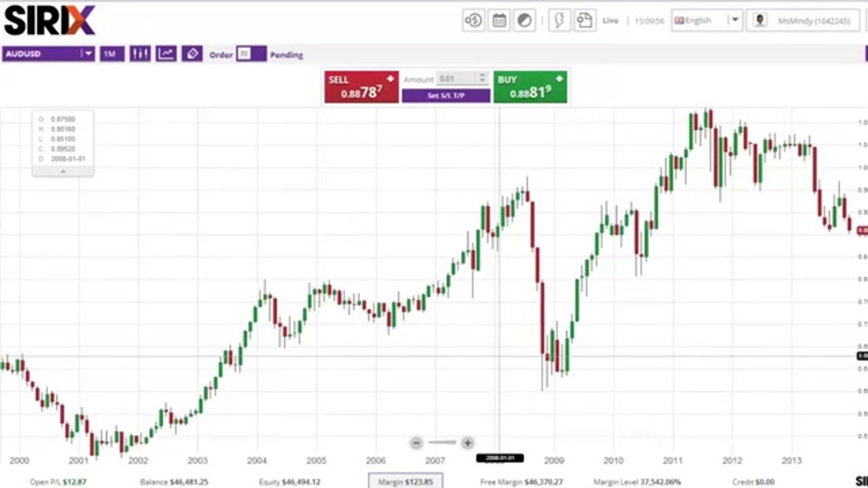
Task: Click the Margin $123.85 box
Action: [406, 481]
